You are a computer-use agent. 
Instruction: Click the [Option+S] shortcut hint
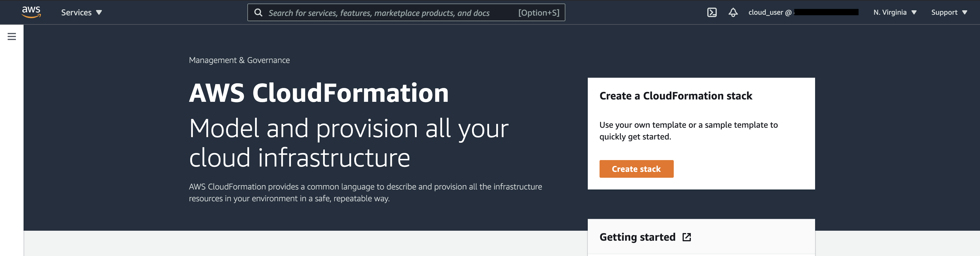pyautogui.click(x=539, y=13)
